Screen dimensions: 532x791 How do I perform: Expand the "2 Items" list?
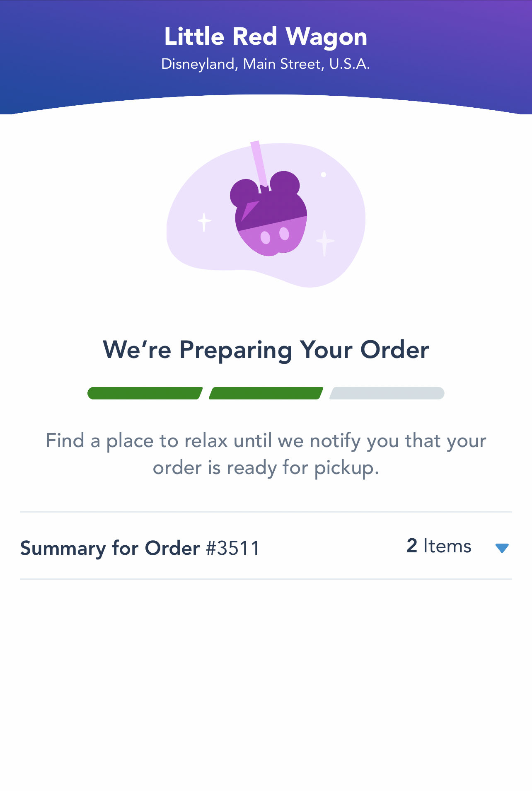[439, 547]
